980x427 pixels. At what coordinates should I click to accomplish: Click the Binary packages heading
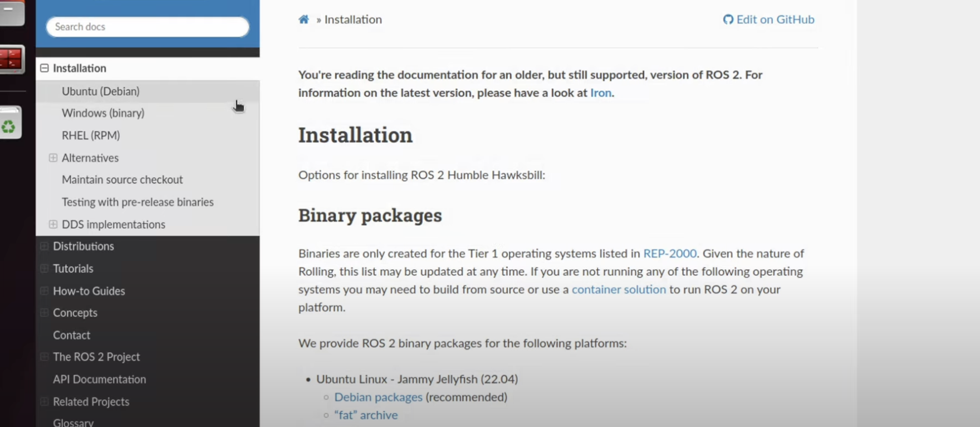click(x=370, y=215)
